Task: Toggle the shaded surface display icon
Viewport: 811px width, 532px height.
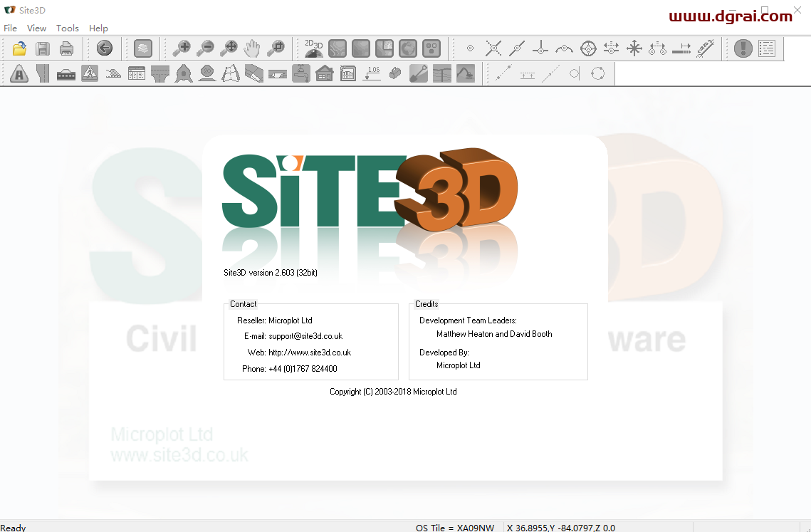Action: point(361,48)
